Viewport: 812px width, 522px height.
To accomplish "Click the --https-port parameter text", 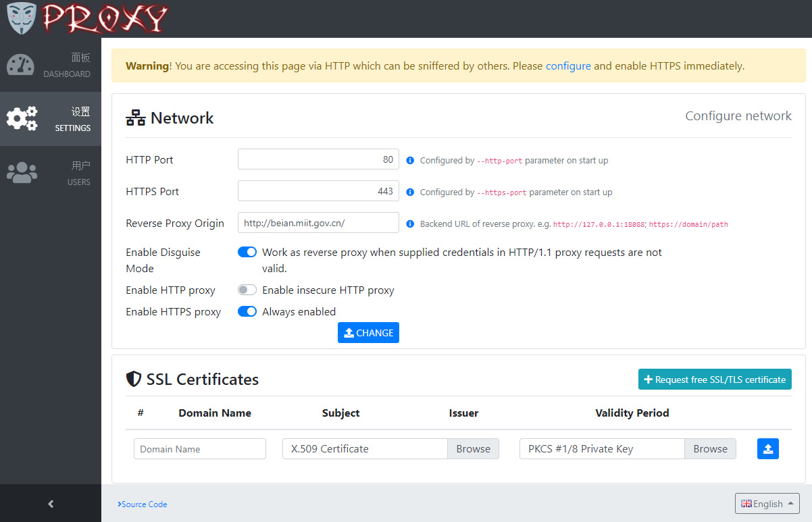I will 502,192.
